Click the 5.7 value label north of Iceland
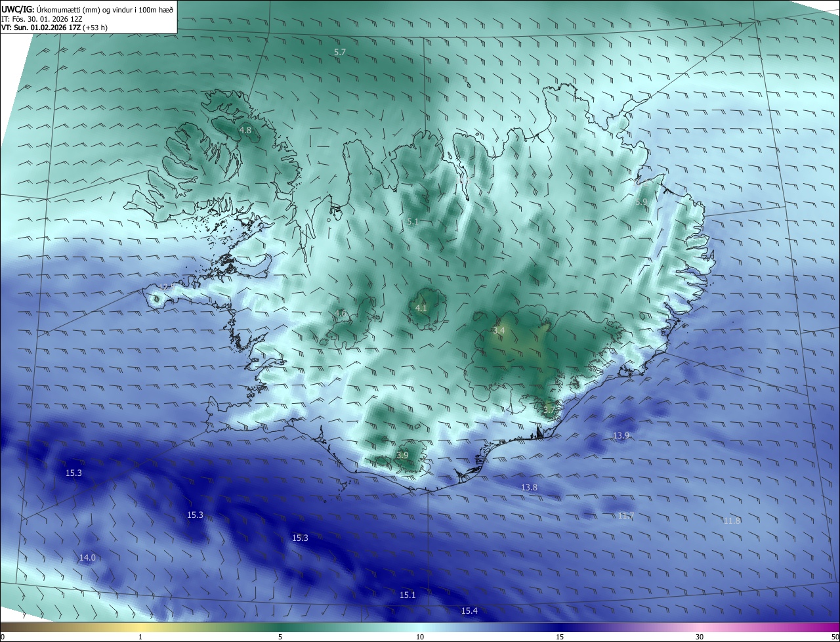 [340, 52]
